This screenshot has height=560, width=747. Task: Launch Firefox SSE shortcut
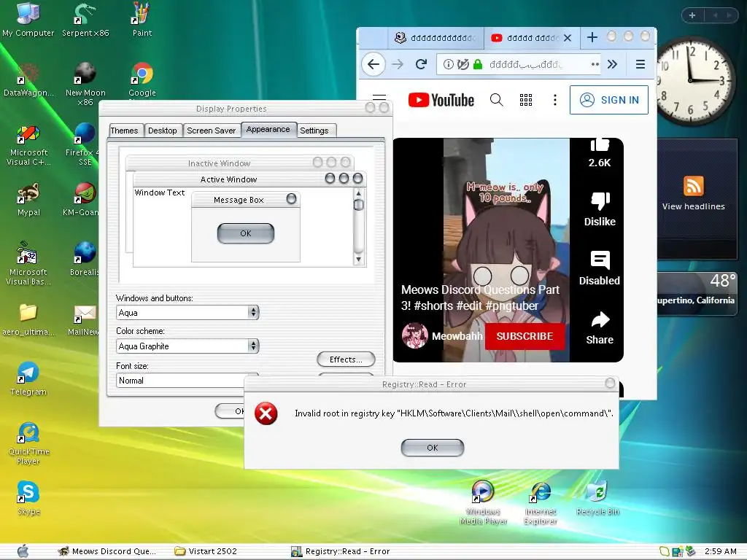85,144
